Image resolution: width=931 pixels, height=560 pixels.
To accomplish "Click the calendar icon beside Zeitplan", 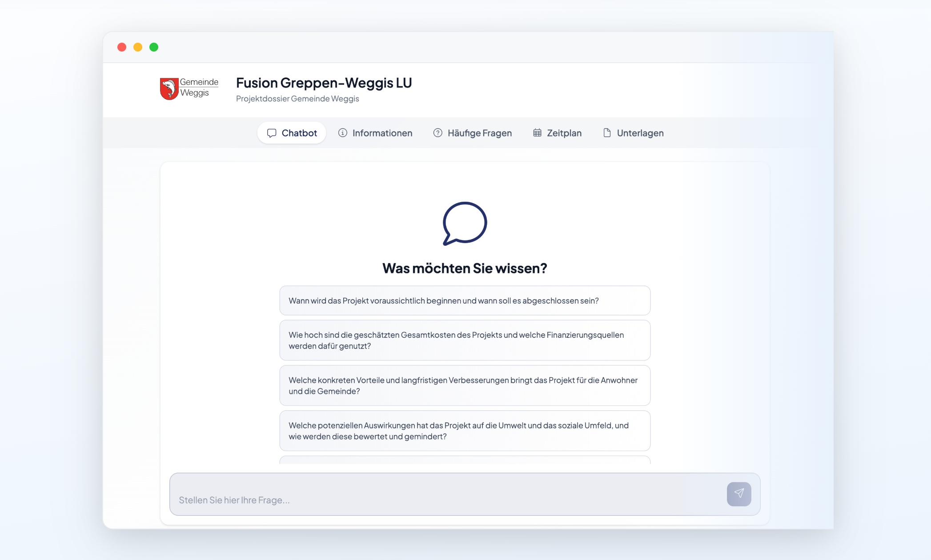I will 537,133.
